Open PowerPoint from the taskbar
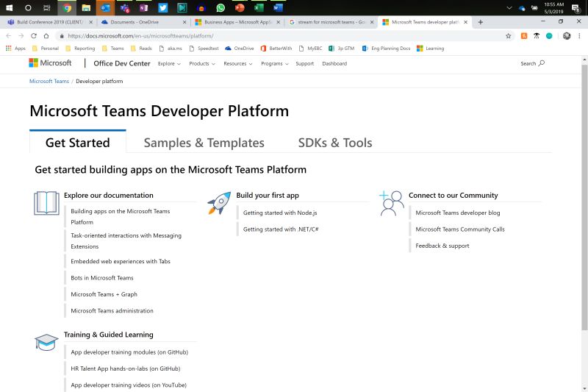Screen dimensions: 588x392 pyautogui.click(x=240, y=7)
